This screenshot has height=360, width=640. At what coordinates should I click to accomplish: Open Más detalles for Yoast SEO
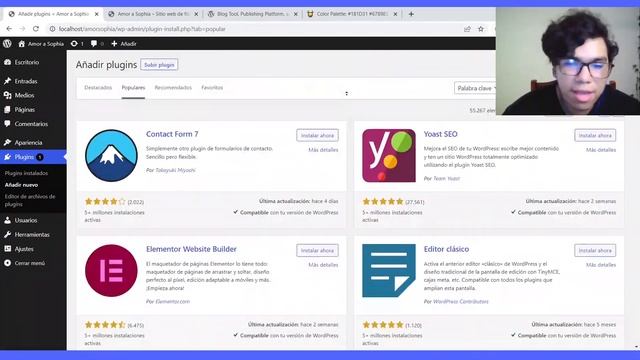(601, 150)
